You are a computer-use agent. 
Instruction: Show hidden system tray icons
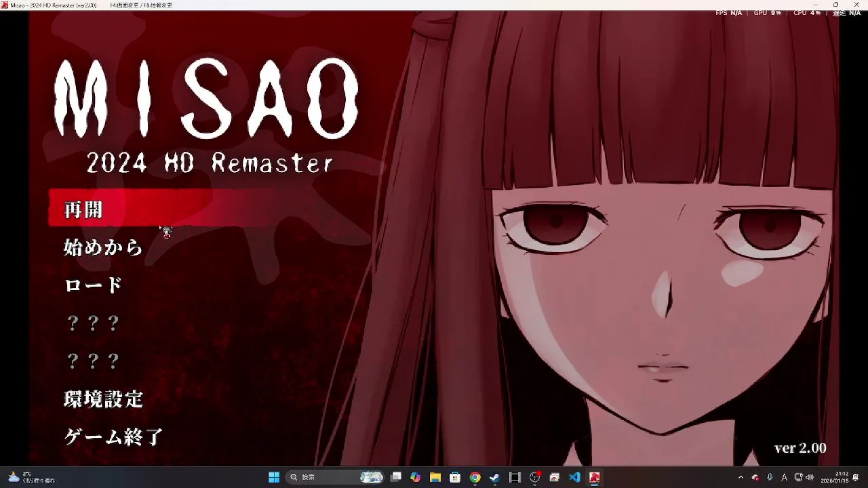[x=741, y=477]
